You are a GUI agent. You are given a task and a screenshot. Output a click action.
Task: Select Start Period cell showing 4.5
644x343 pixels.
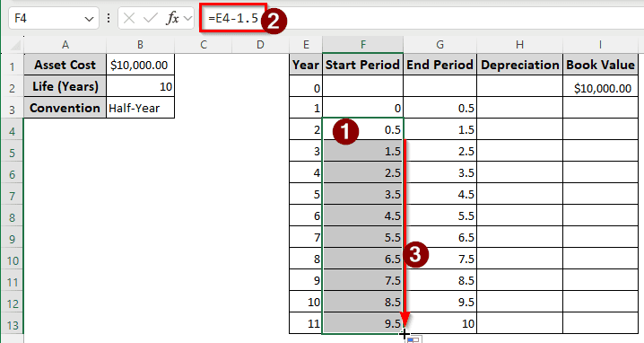(362, 215)
